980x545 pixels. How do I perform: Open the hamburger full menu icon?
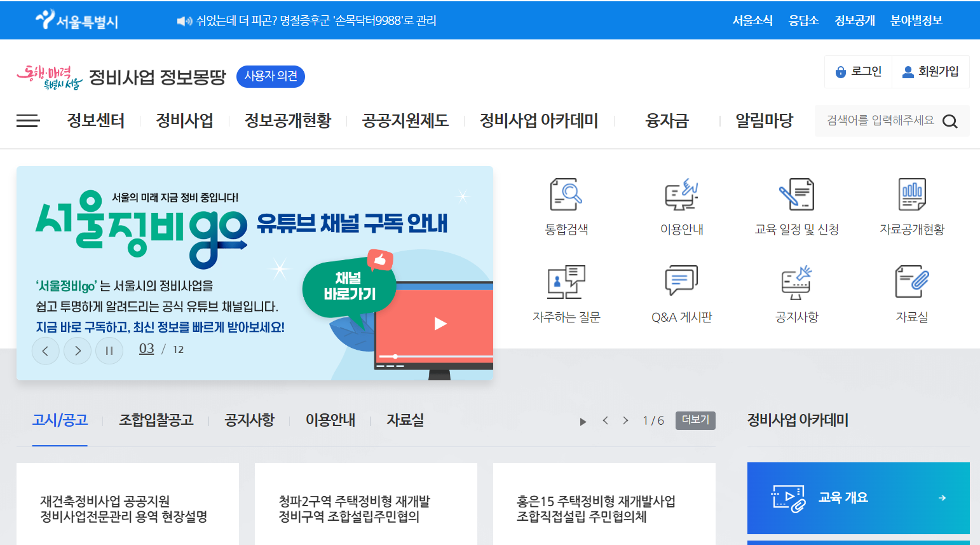coord(28,121)
